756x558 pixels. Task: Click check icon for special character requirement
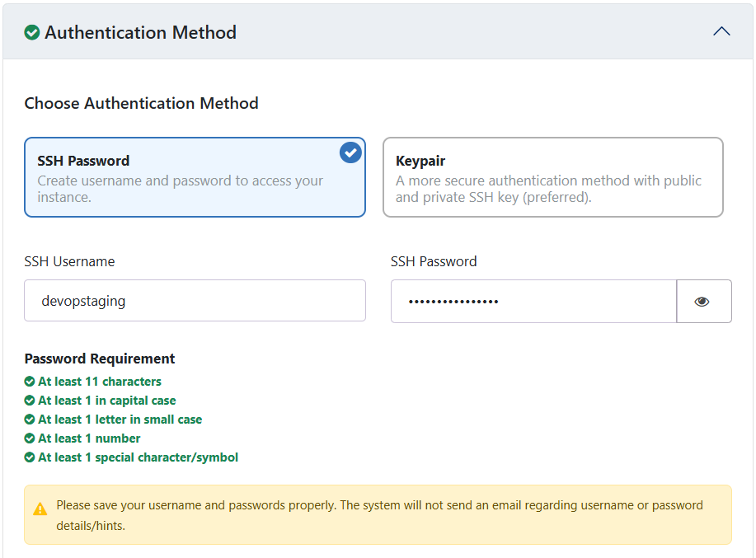[30, 457]
